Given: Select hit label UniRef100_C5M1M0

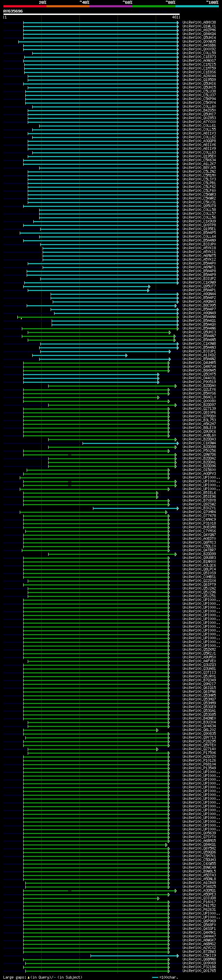Looking at the screenshot, I should point(199,175).
